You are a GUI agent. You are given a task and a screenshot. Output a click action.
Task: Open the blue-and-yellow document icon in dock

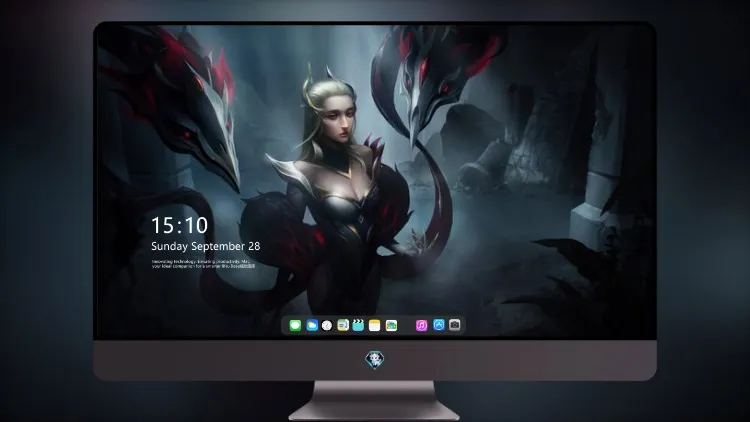[343, 325]
